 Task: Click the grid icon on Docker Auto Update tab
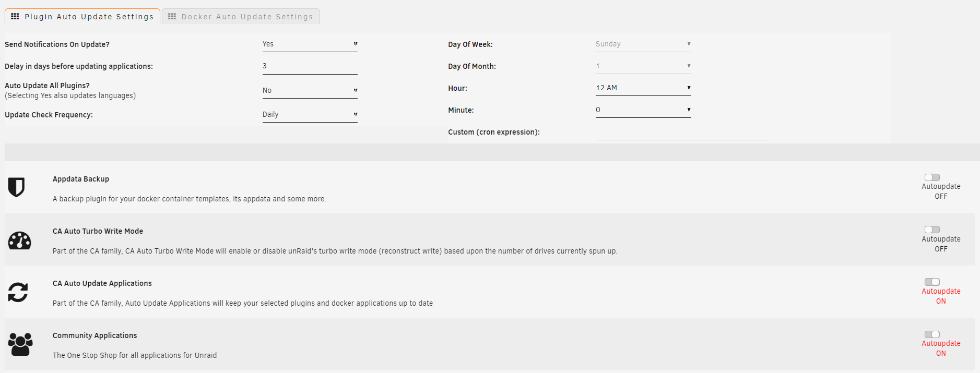coord(172,17)
